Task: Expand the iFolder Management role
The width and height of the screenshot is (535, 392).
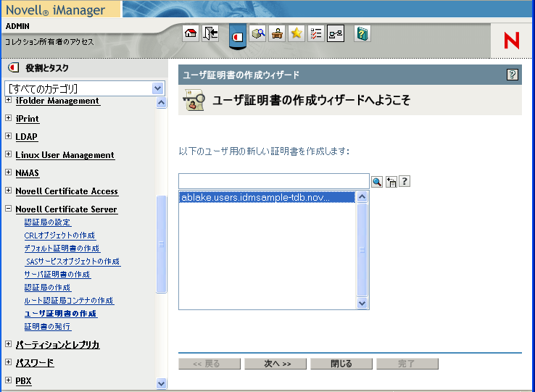Action: pyautogui.click(x=9, y=100)
